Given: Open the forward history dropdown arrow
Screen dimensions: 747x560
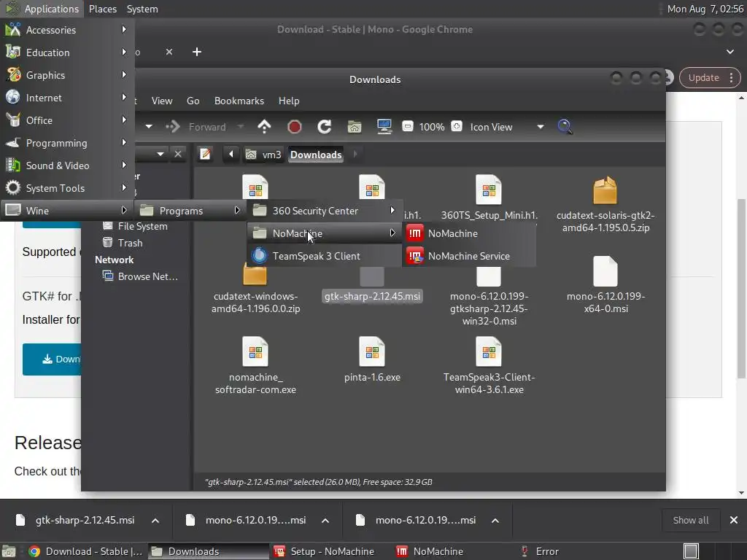Looking at the screenshot, I should tap(241, 127).
